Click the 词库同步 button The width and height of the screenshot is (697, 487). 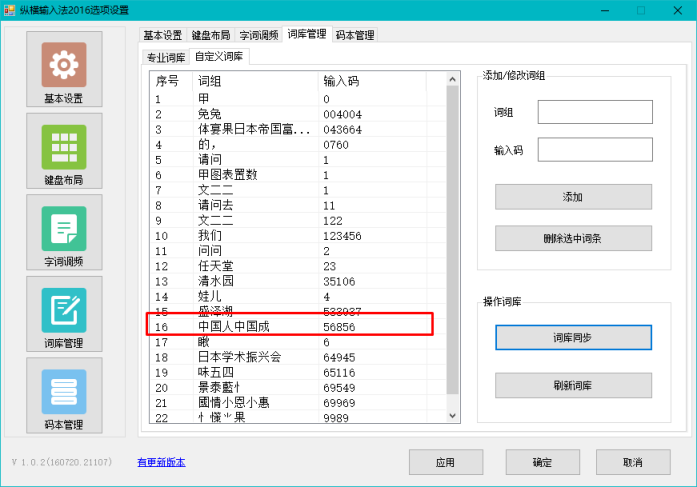(x=573, y=338)
